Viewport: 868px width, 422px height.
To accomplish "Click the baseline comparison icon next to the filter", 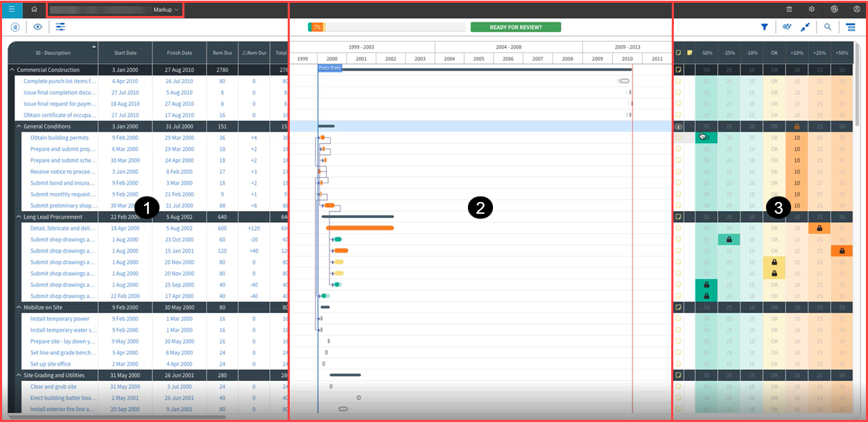I will 785,26.
